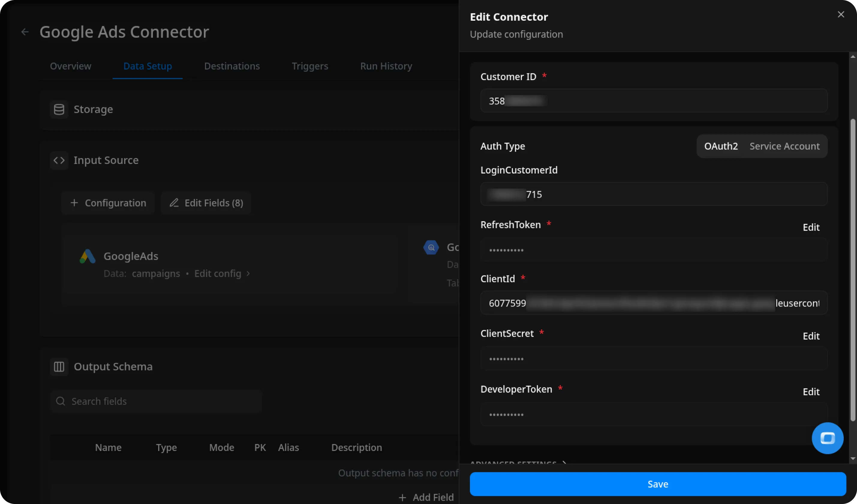The height and width of the screenshot is (504, 857).
Task: Click the plus icon on Configuration button
Action: tap(74, 203)
